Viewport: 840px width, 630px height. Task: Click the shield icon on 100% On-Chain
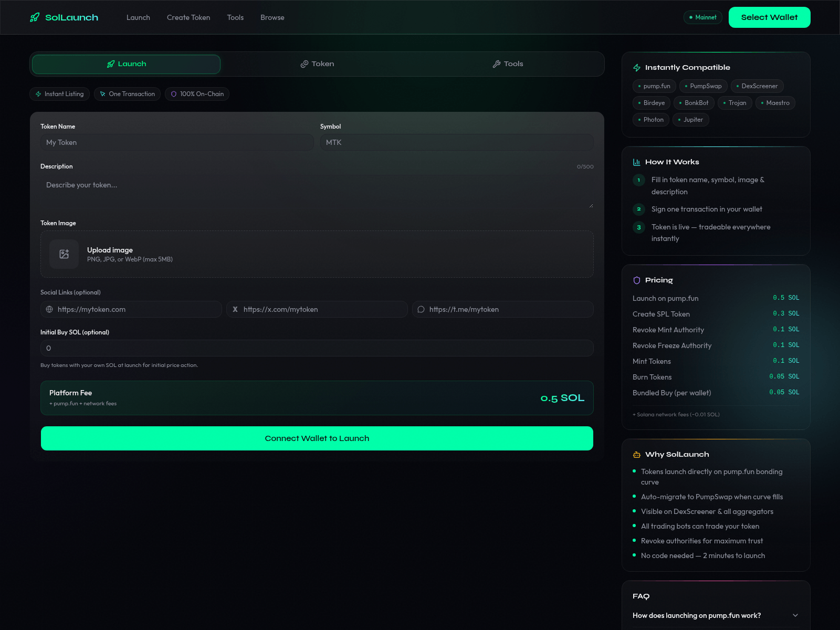[x=174, y=94]
